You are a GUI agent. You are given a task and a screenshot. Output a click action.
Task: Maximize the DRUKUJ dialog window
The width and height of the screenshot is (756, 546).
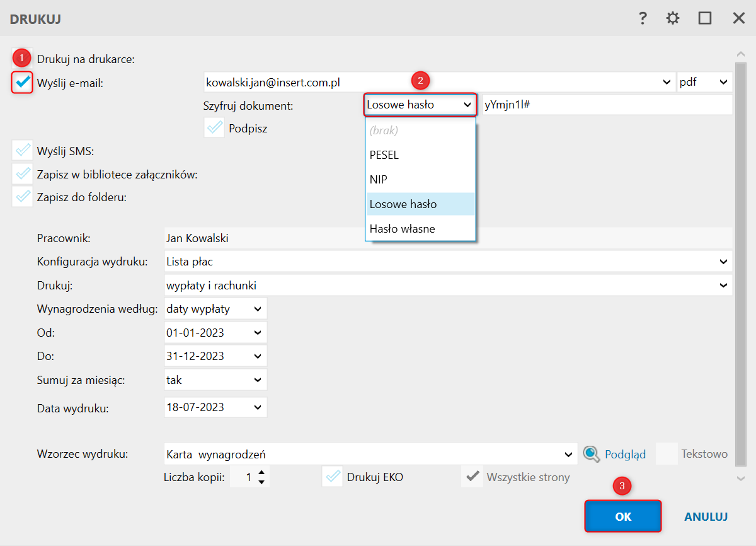[x=705, y=18]
